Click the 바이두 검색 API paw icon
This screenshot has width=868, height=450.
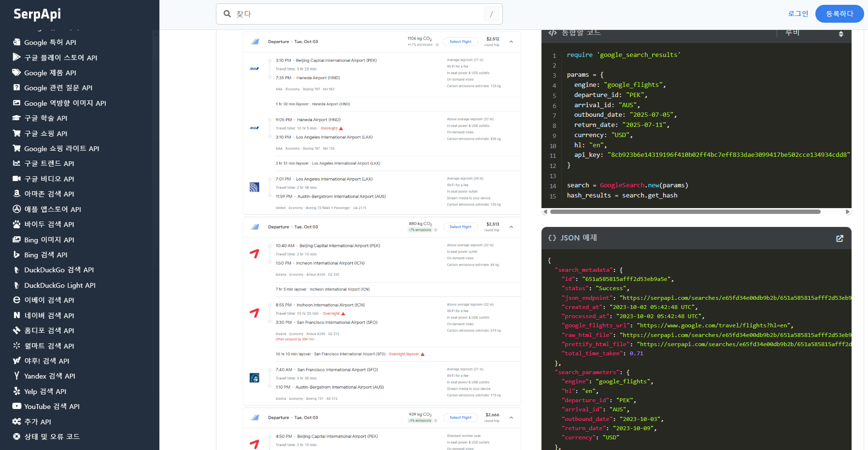tap(16, 224)
